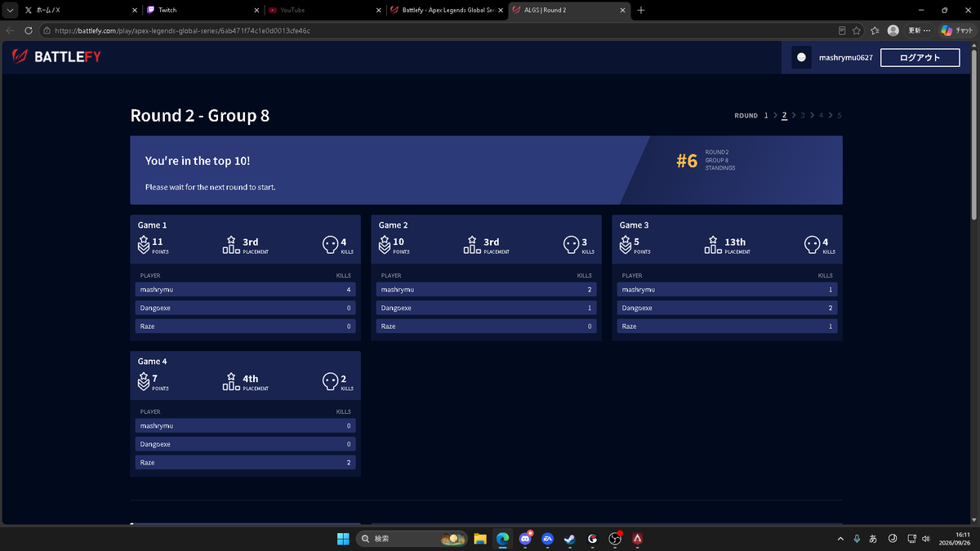Click the ログアウト button

pyautogui.click(x=920, y=57)
